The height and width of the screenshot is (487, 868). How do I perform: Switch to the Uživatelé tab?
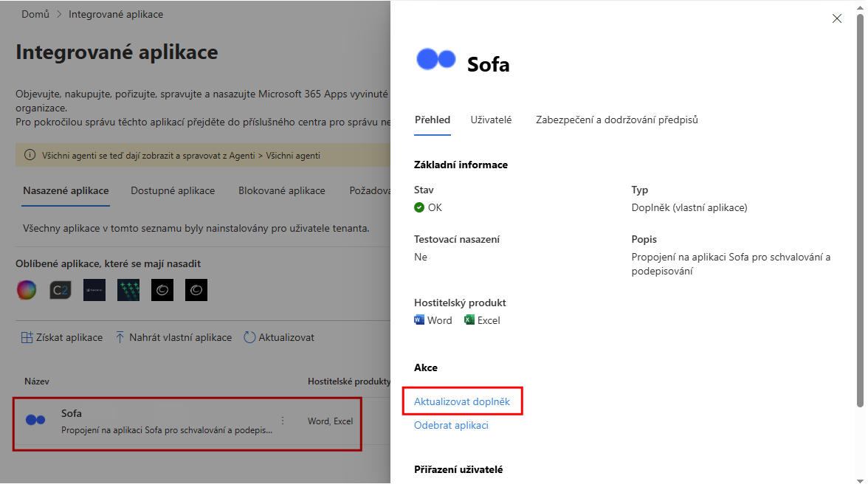click(x=491, y=120)
